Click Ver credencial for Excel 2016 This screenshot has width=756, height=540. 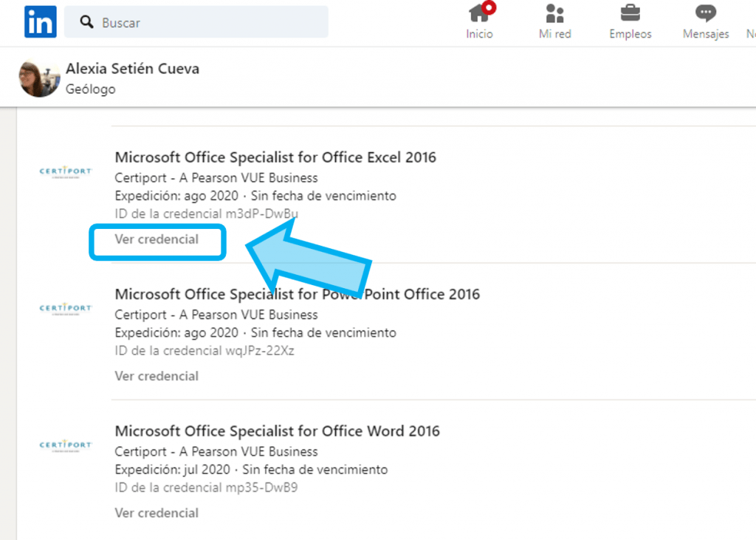[157, 239]
